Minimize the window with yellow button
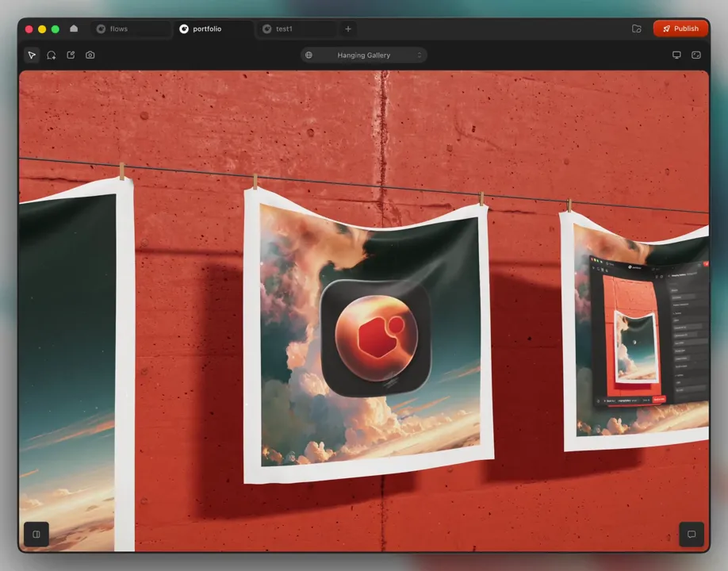 click(x=42, y=29)
